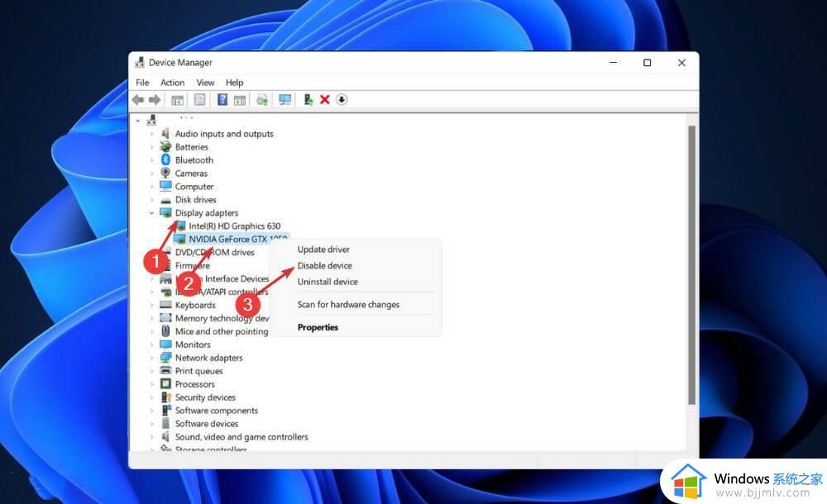Open Properties from the context menu

[318, 327]
